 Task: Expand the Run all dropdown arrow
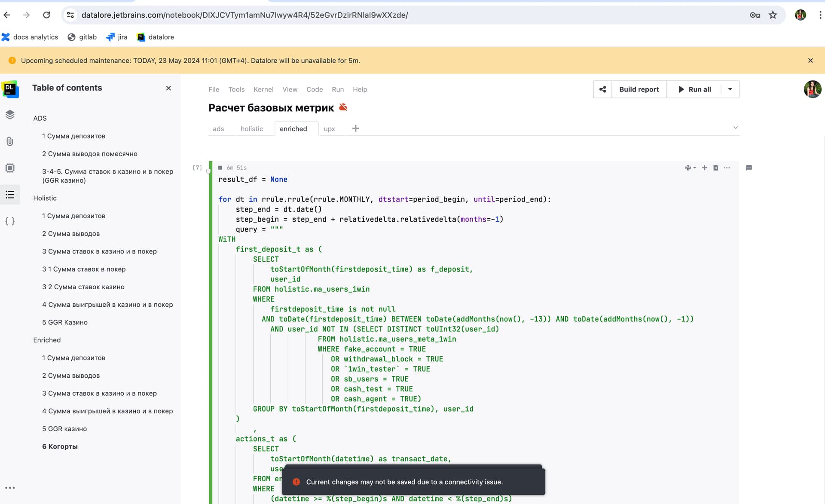click(x=730, y=89)
